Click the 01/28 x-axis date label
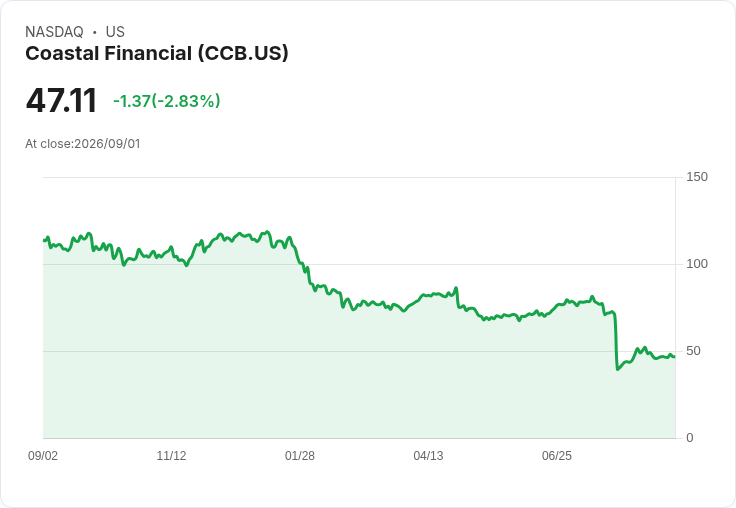The image size is (736, 508). (x=300, y=455)
